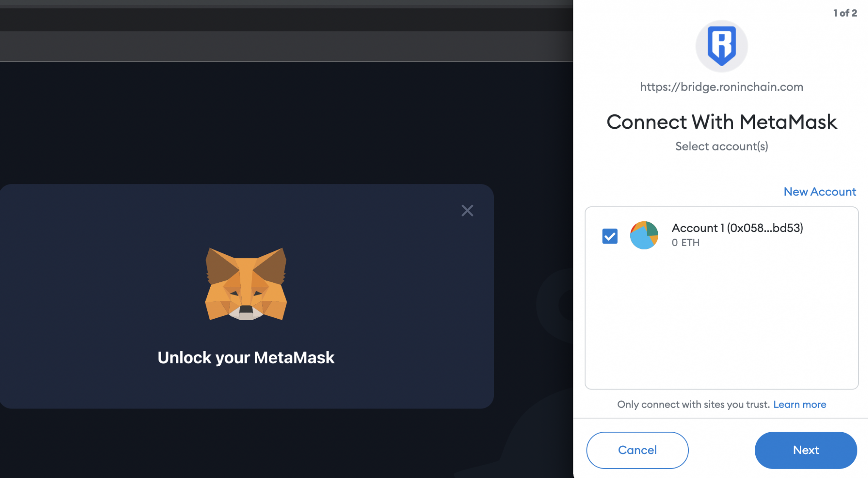Click the Account 1 colorful avatar icon
This screenshot has width=868, height=478.
point(644,235)
